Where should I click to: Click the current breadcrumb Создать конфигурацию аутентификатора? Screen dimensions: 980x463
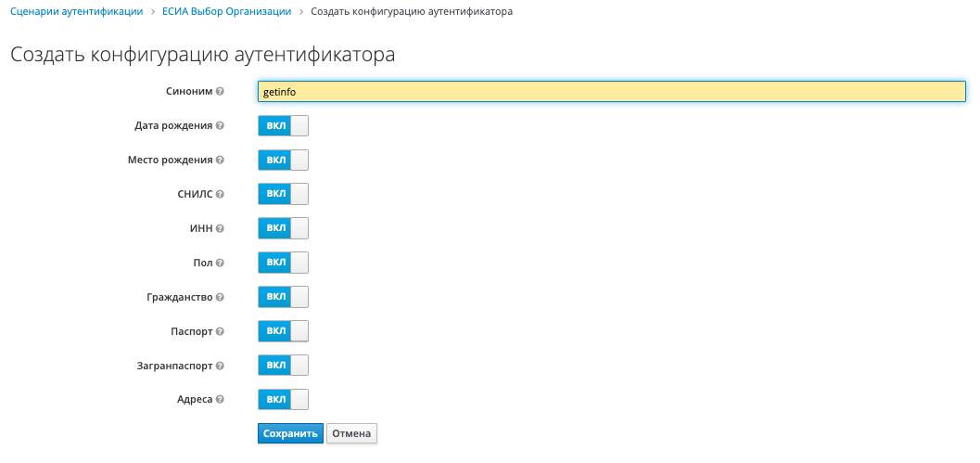click(x=412, y=12)
